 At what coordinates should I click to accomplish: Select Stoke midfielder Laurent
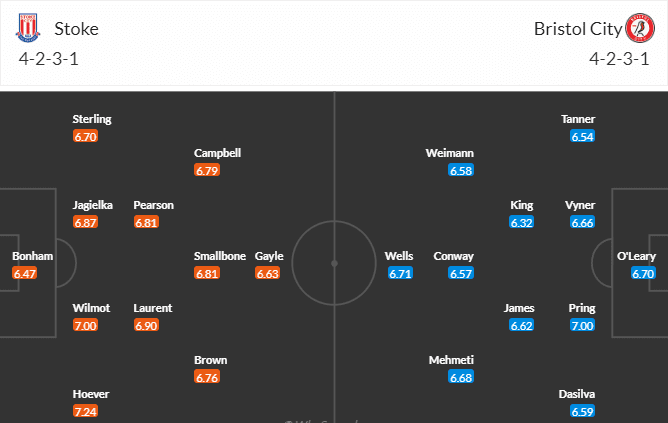(153, 308)
